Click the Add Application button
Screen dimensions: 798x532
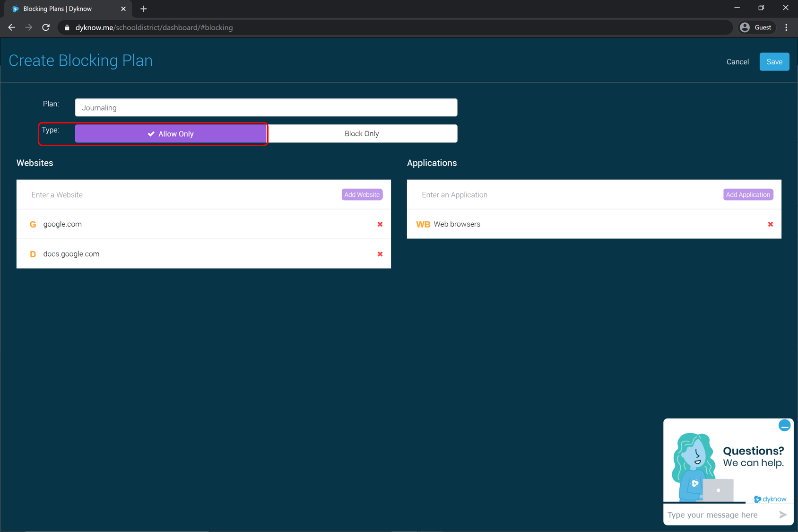[748, 195]
